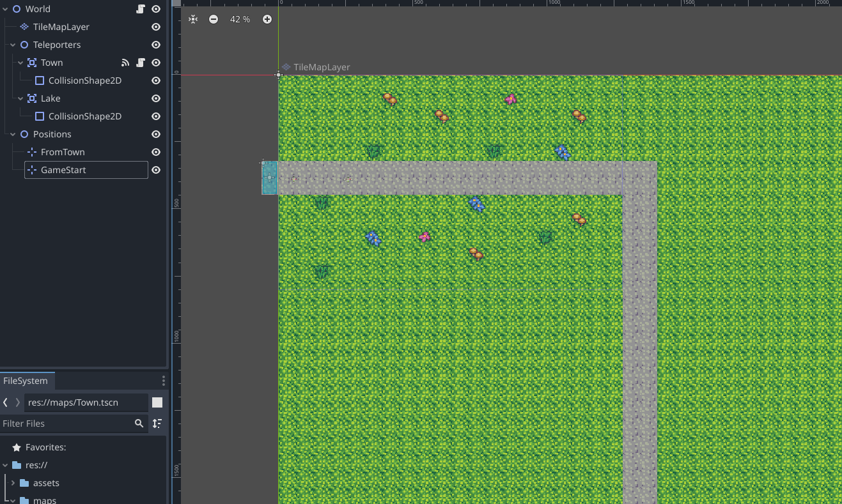Hide the GameStart marker
The height and width of the screenshot is (504, 842).
pos(155,170)
